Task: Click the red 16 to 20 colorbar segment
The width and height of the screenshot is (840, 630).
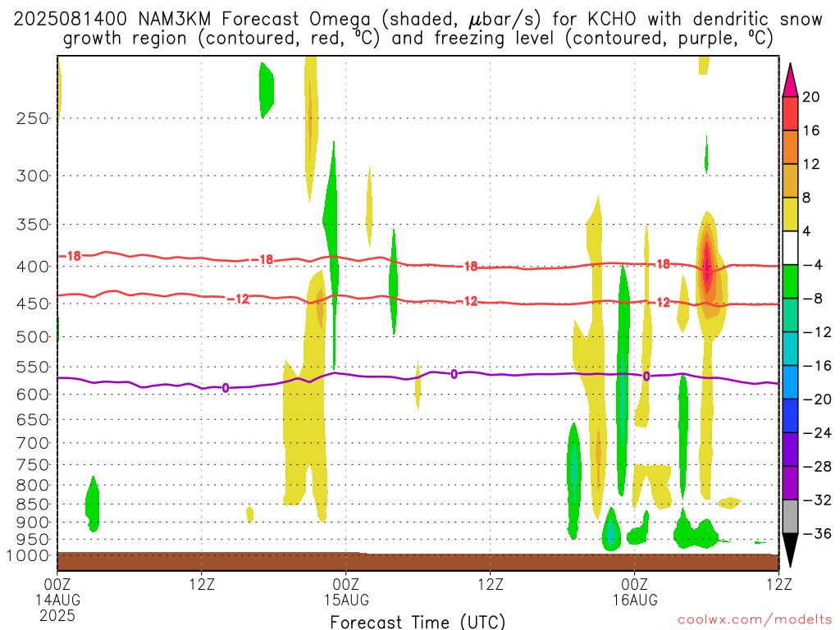Action: click(790, 113)
